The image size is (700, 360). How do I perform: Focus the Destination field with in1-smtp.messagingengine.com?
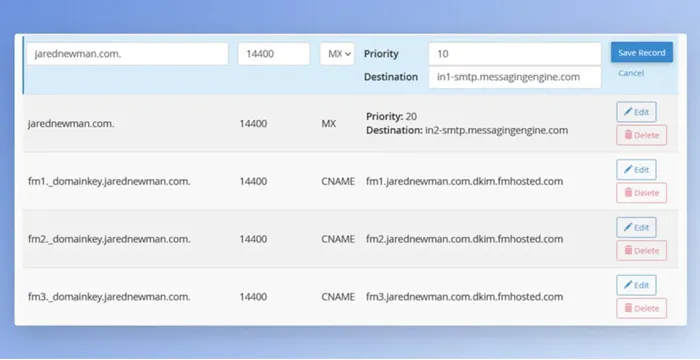click(515, 77)
